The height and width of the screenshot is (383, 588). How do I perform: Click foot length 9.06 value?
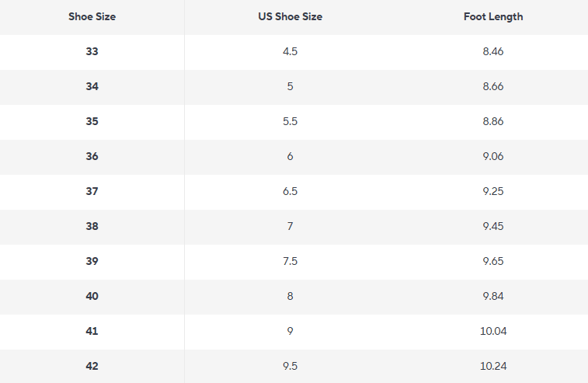[x=493, y=156]
